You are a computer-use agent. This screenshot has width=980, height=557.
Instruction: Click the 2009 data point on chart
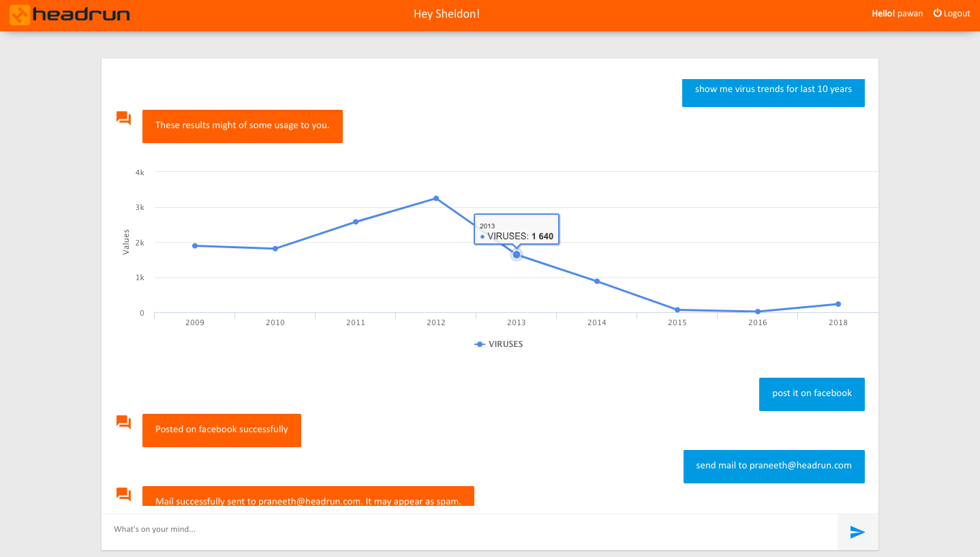pos(195,245)
